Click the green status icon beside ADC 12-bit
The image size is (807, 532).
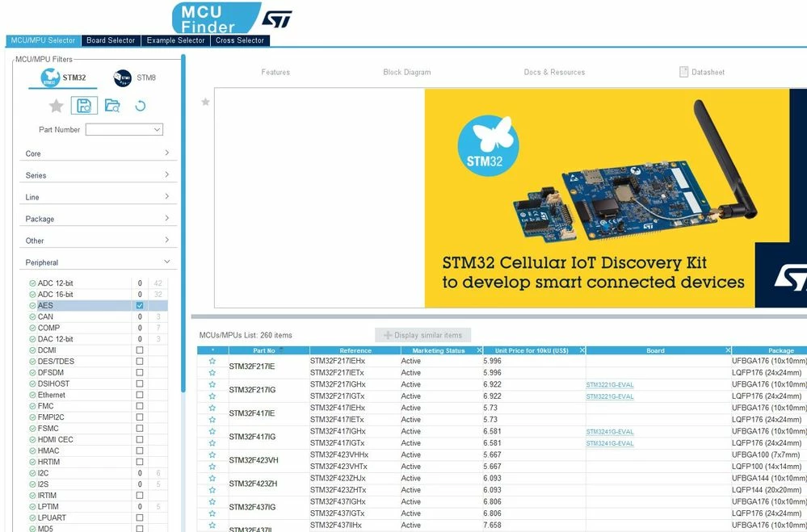pos(32,283)
